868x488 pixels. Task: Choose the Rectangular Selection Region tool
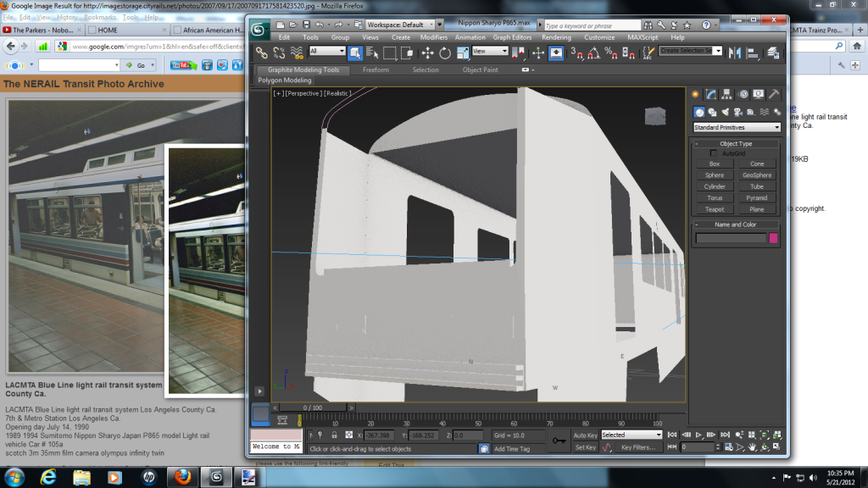click(390, 53)
